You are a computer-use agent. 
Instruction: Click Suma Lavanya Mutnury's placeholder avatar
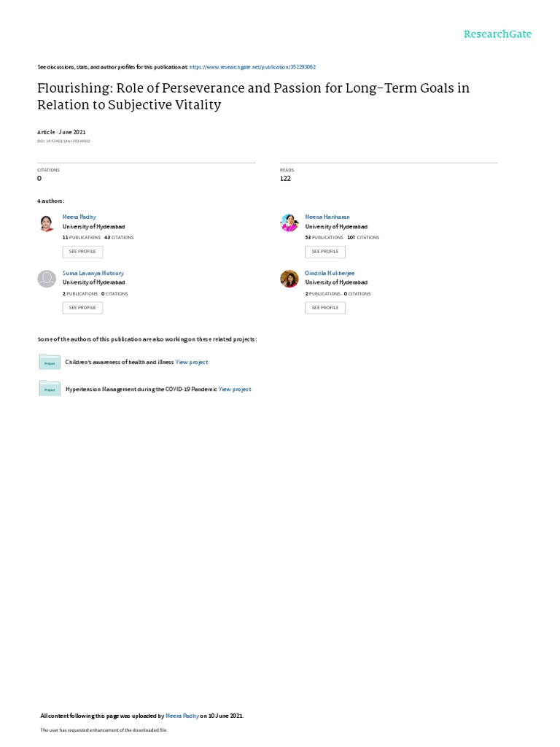(47, 279)
